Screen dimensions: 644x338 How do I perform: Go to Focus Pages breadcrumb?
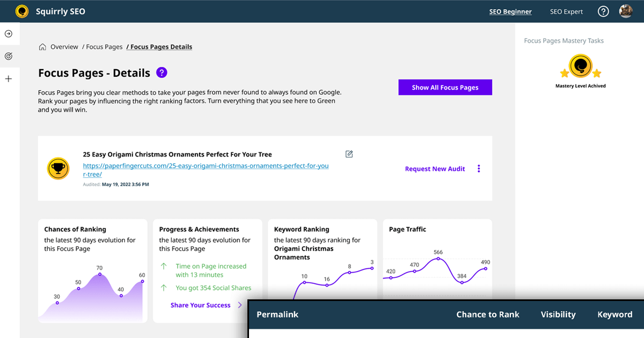click(104, 47)
